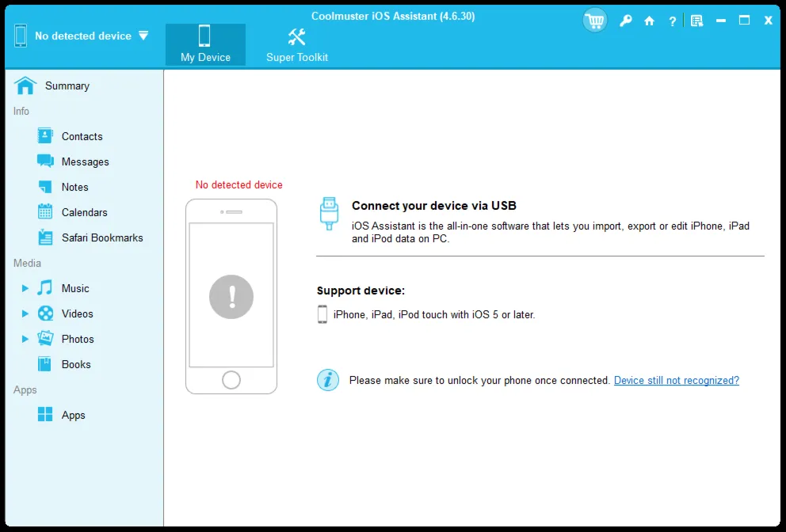Open the device selector dropdown arrow
This screenshot has width=786, height=532.
143,36
